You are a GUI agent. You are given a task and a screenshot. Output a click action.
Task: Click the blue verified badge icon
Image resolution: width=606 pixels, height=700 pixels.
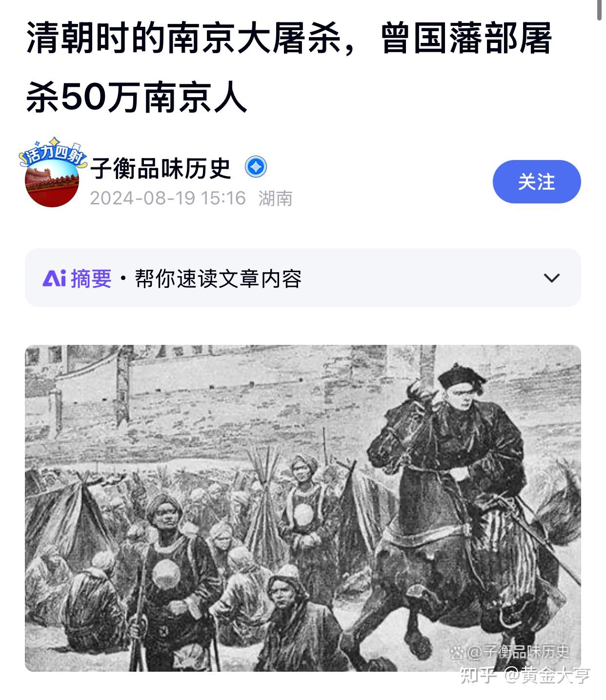256,167
